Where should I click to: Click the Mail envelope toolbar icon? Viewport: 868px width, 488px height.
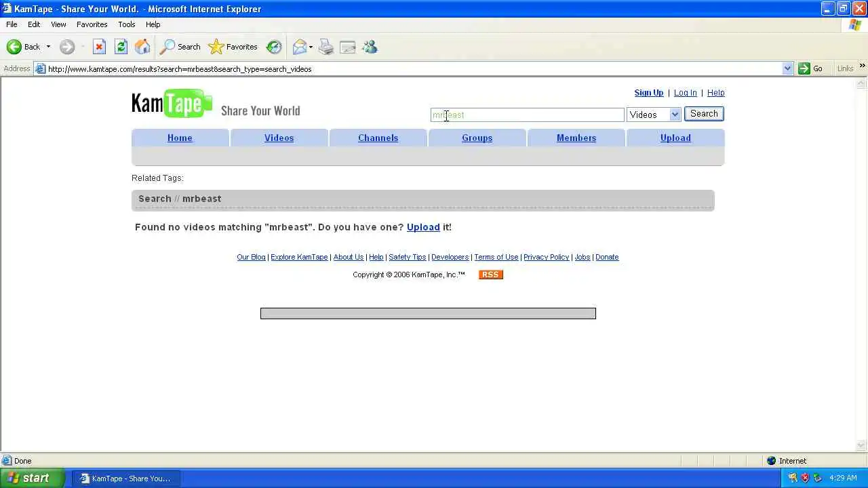coord(300,47)
